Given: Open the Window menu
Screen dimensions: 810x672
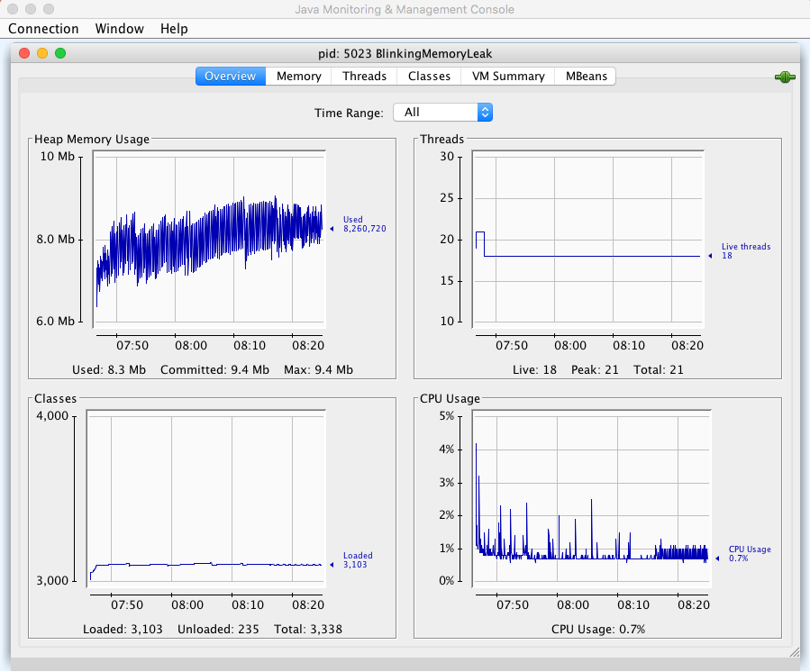Looking at the screenshot, I should [119, 29].
